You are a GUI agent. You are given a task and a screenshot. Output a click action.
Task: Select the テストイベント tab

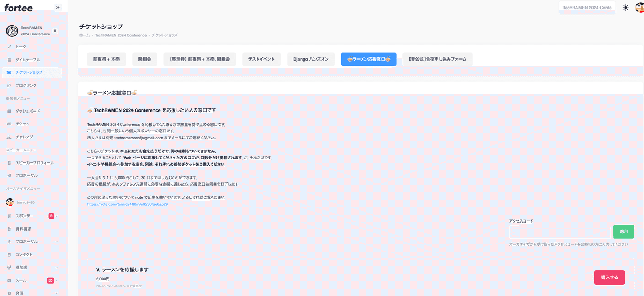(x=261, y=59)
